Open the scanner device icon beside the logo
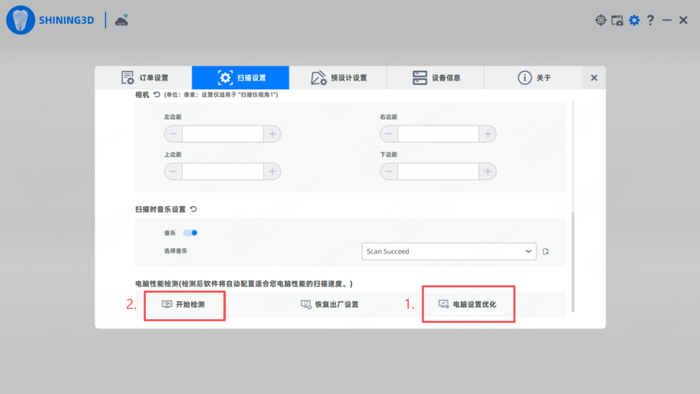The image size is (700, 394). coord(121,20)
